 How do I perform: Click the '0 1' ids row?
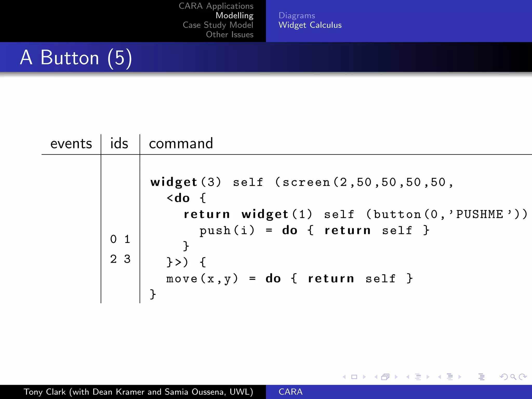(120, 239)
